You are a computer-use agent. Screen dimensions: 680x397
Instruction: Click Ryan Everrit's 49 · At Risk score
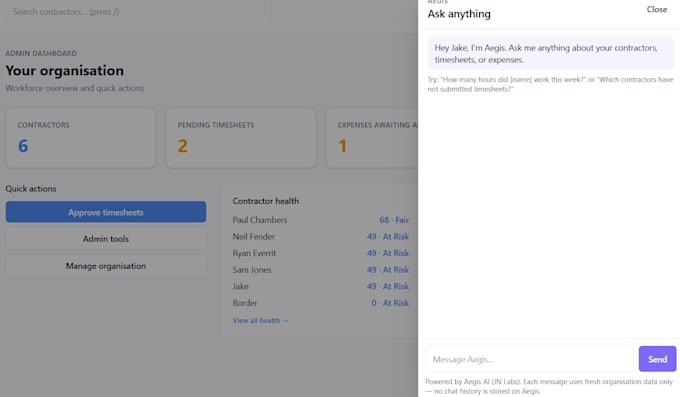[x=388, y=253]
